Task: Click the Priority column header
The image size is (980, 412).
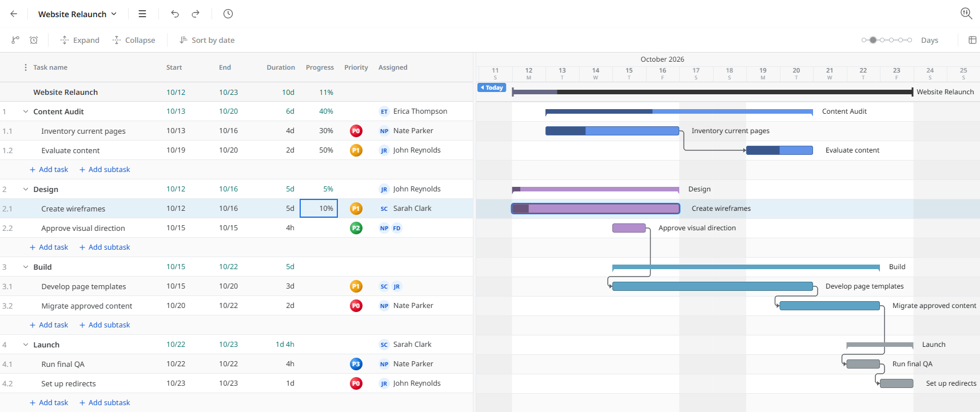Action: (356, 67)
